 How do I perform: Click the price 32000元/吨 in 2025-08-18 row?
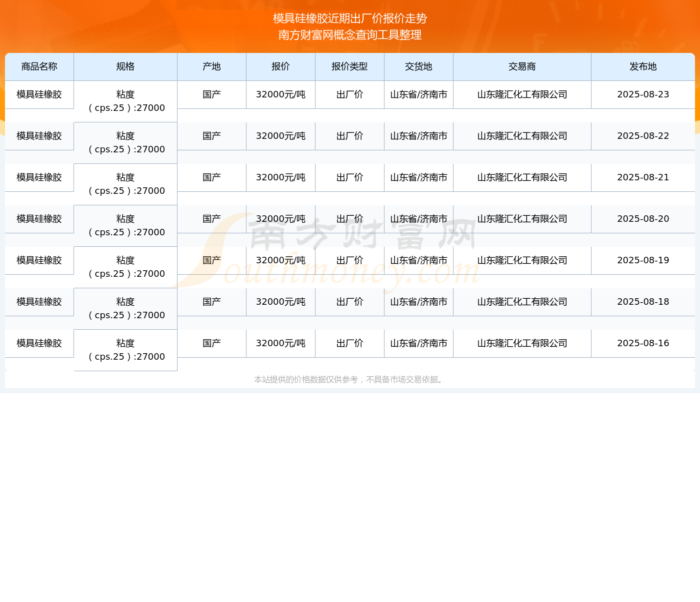[281, 302]
